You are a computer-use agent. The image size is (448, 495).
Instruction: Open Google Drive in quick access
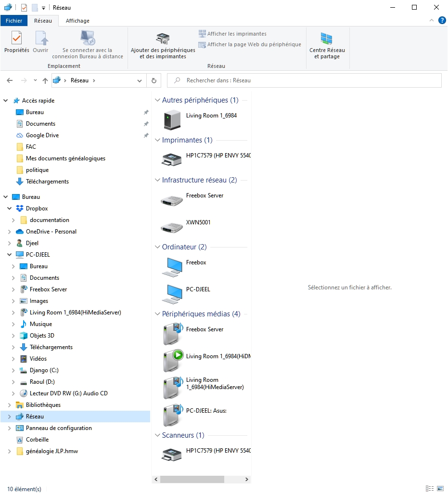click(x=42, y=135)
